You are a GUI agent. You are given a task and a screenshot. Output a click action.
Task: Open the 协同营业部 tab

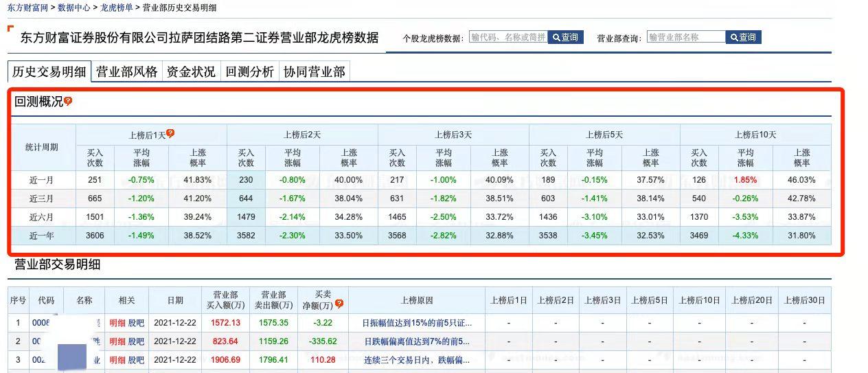click(x=315, y=71)
